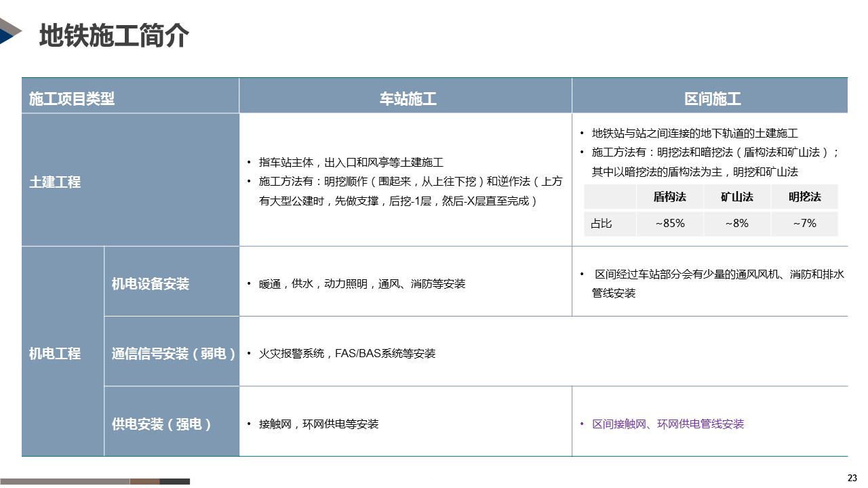
Task: Select the 供电安装（强电） cell
Action: [163, 424]
